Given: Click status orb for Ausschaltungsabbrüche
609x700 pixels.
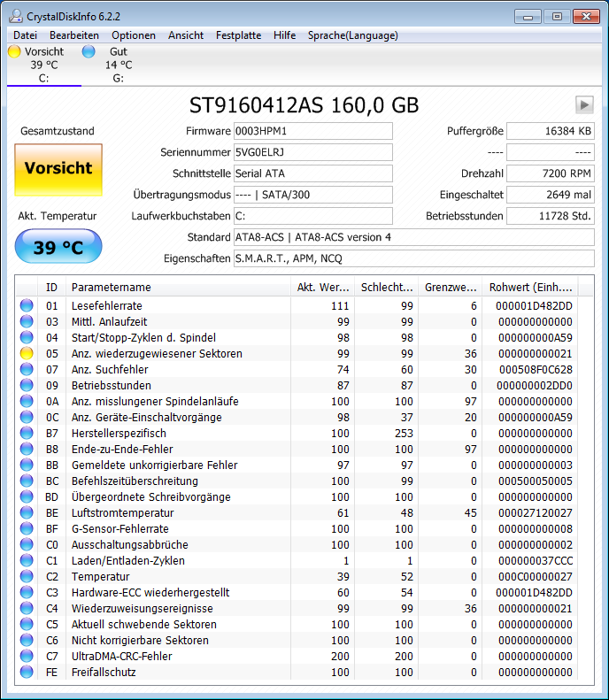Looking at the screenshot, I should pos(27,544).
